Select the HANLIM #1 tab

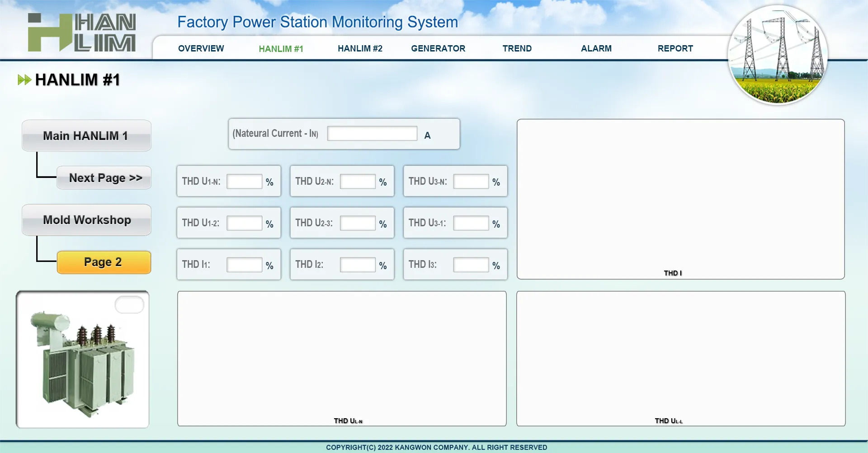coord(281,49)
